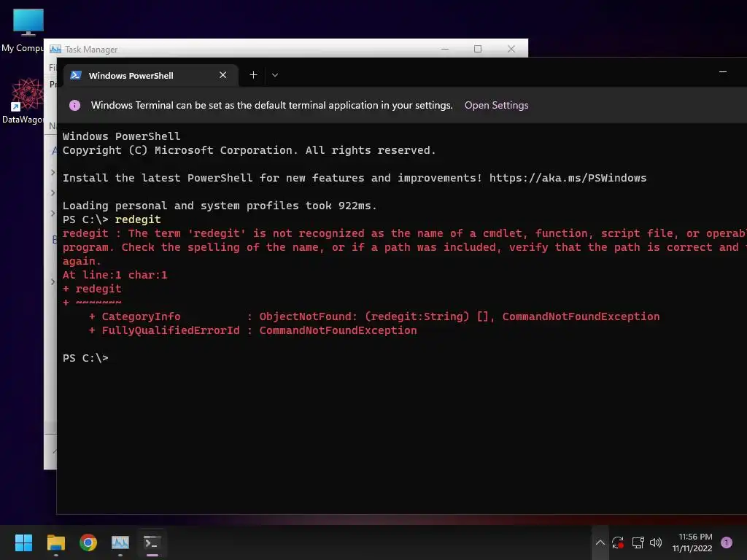
Task: Click the Open Settings link
Action: pos(496,105)
